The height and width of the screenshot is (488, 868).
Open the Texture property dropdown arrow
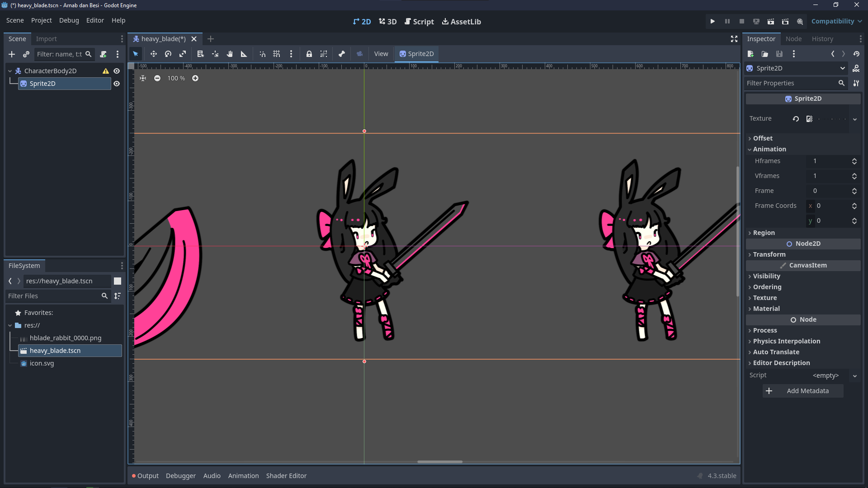pyautogui.click(x=855, y=119)
